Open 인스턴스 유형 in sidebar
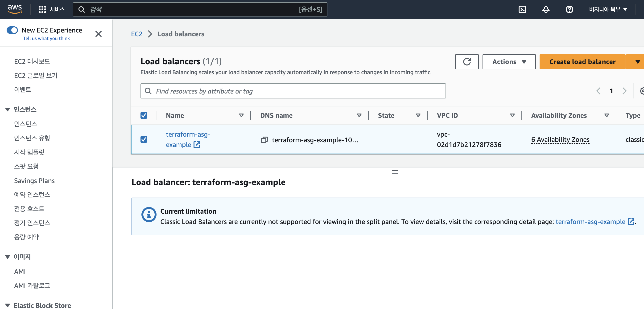The image size is (644, 309). [x=32, y=138]
